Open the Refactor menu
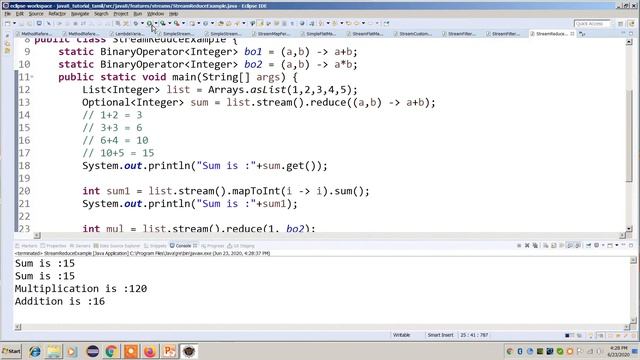Viewport: 640px width, 360px height. [57, 13]
